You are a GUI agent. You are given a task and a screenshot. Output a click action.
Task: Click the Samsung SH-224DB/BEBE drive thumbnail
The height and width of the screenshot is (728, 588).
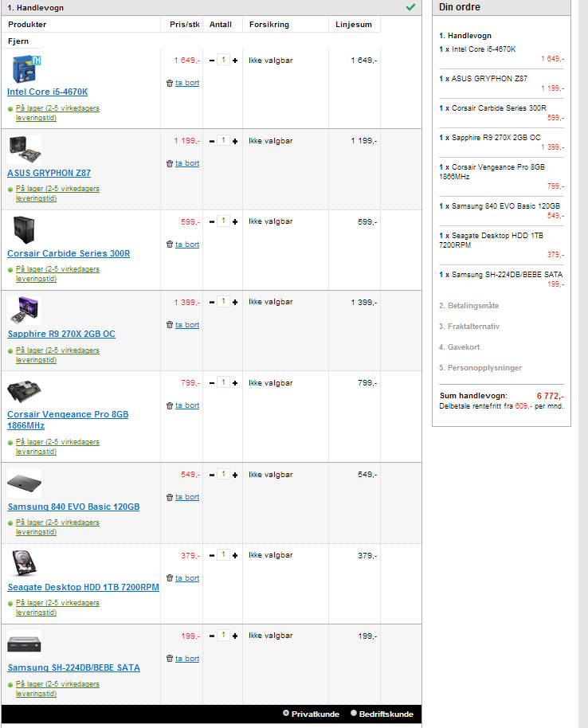click(x=24, y=644)
